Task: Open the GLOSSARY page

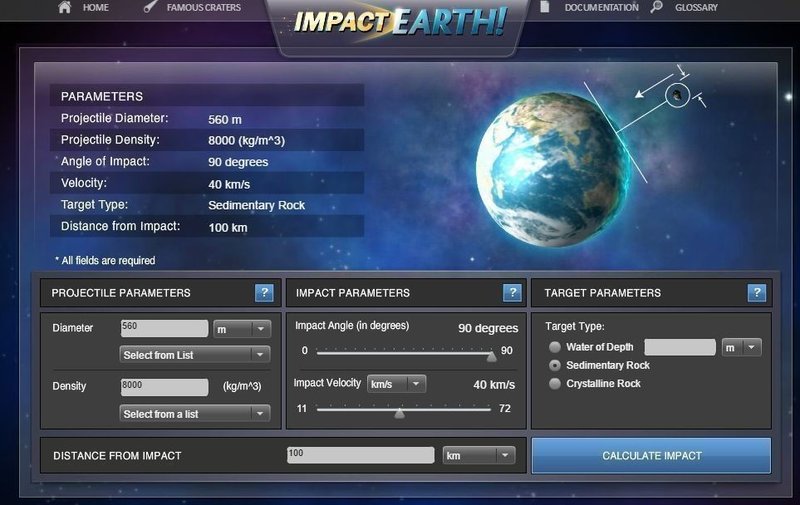Action: pos(696,8)
